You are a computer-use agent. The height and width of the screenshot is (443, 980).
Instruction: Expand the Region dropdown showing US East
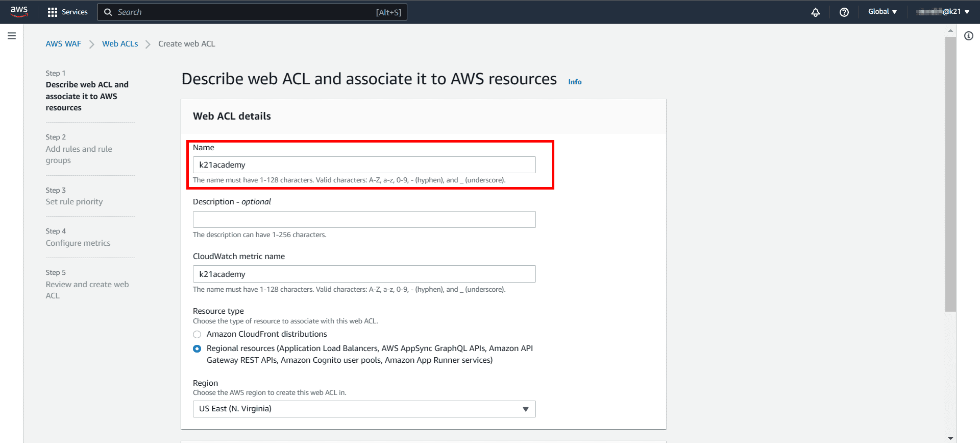point(364,409)
